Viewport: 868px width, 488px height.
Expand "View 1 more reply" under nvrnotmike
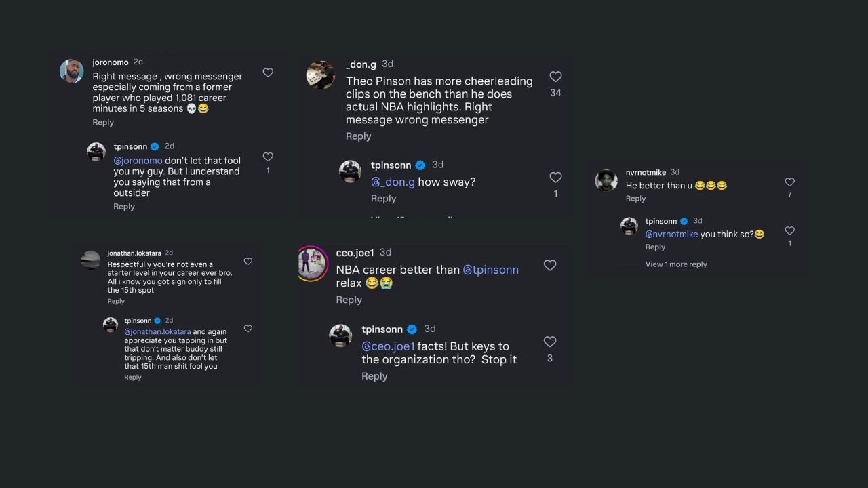click(x=676, y=264)
